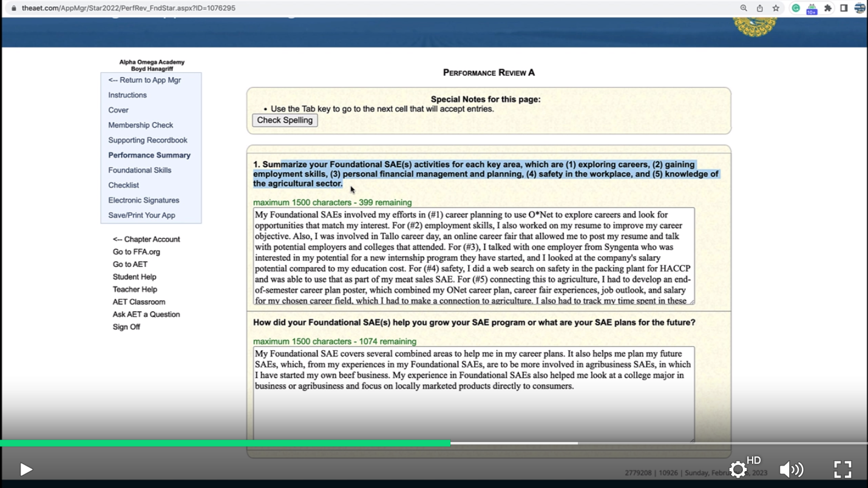Image resolution: width=868 pixels, height=488 pixels.
Task: Click the 'Performance Review A' heading
Action: [x=489, y=72]
